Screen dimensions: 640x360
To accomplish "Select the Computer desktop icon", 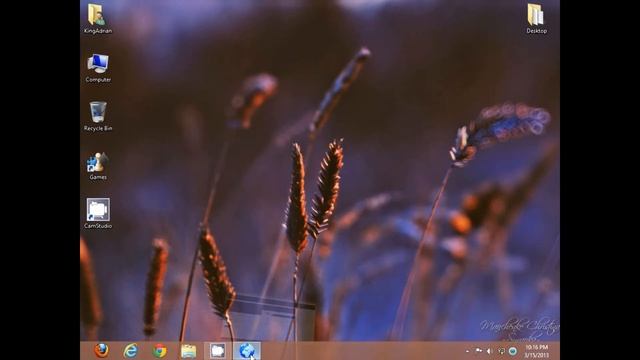I will [98, 68].
